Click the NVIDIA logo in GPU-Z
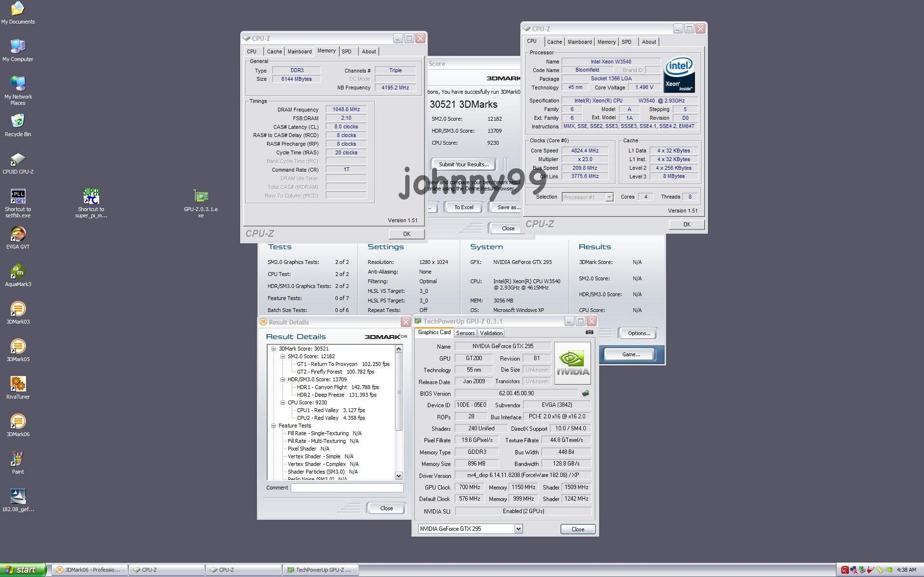 point(572,363)
